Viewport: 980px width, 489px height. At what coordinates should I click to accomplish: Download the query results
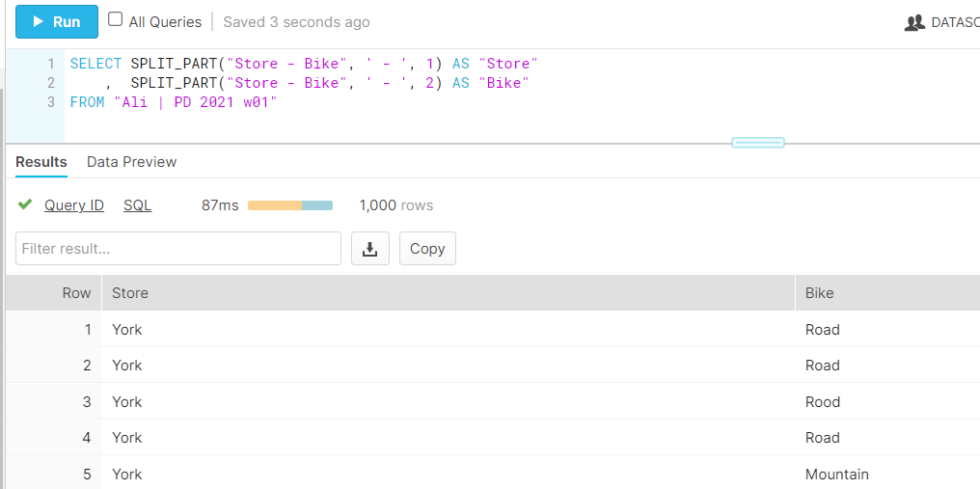tap(369, 249)
